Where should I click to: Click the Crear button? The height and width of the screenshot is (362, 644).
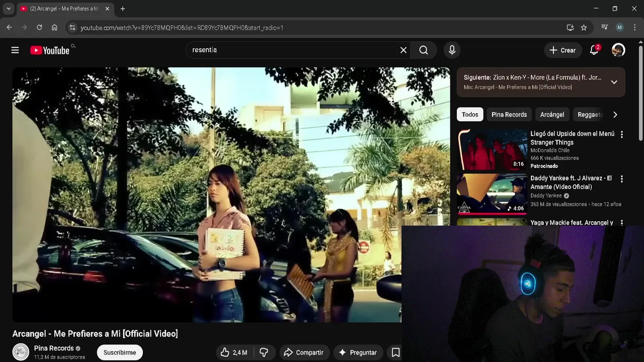pos(562,50)
